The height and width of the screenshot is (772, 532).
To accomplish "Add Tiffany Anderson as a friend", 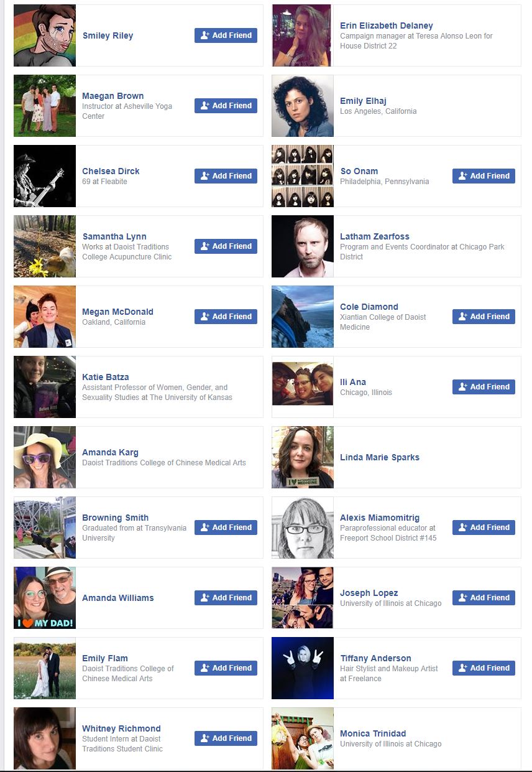I will click(x=484, y=668).
